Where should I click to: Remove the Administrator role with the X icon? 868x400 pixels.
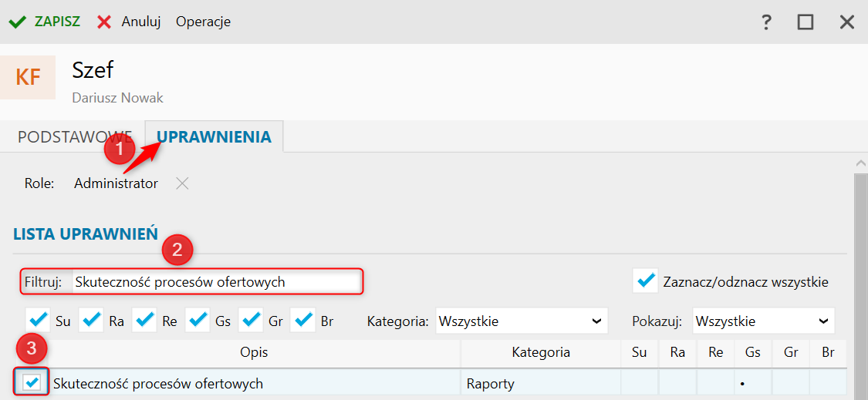(x=181, y=183)
